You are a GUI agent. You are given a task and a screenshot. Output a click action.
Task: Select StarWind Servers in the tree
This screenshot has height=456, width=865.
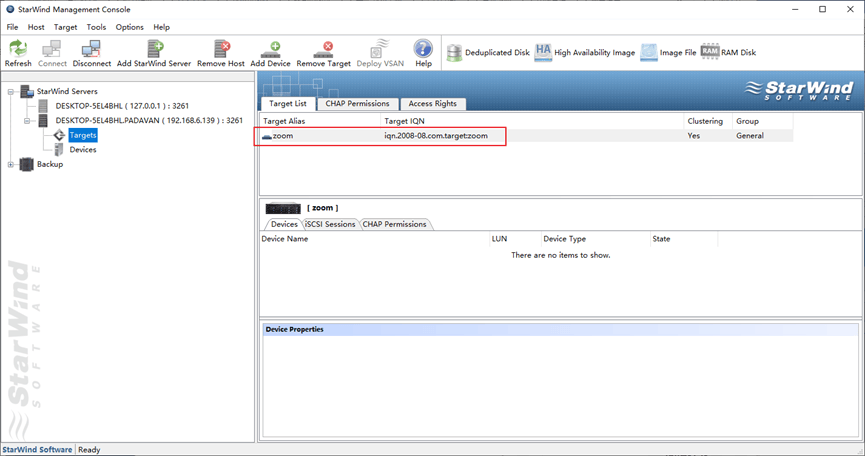[x=67, y=92]
